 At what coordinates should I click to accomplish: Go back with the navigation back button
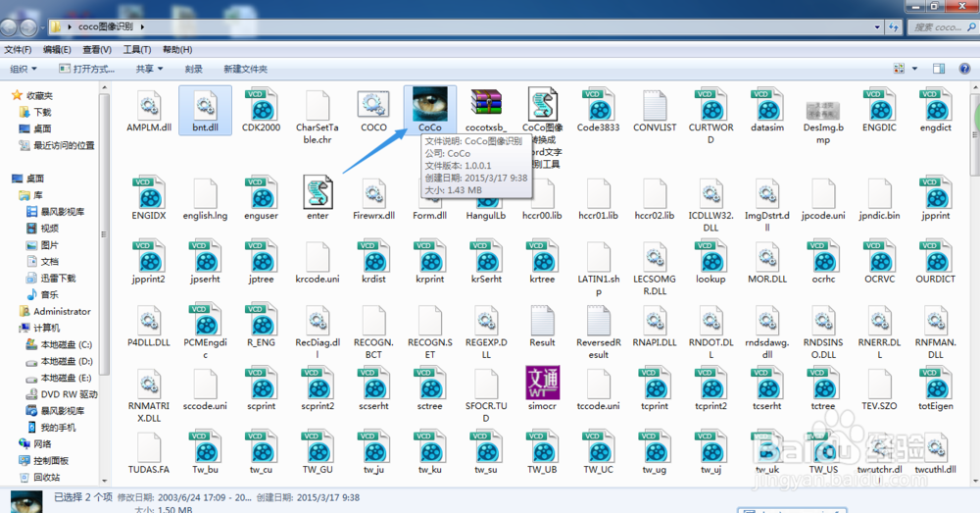coord(9,27)
